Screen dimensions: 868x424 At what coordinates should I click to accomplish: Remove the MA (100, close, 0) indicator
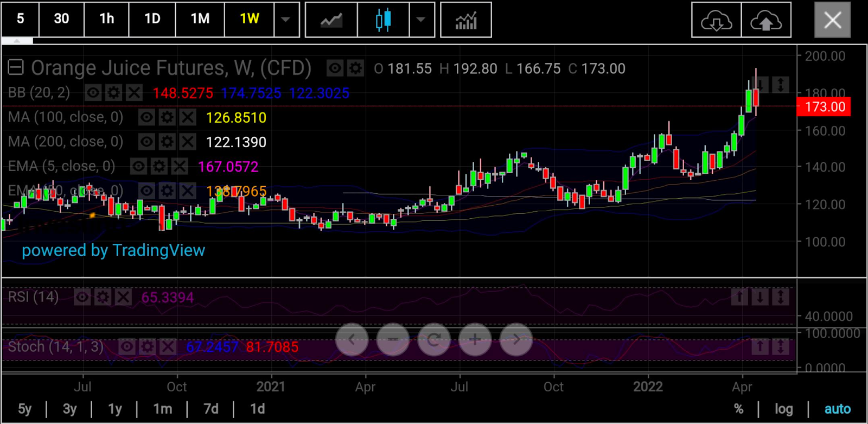pos(188,117)
